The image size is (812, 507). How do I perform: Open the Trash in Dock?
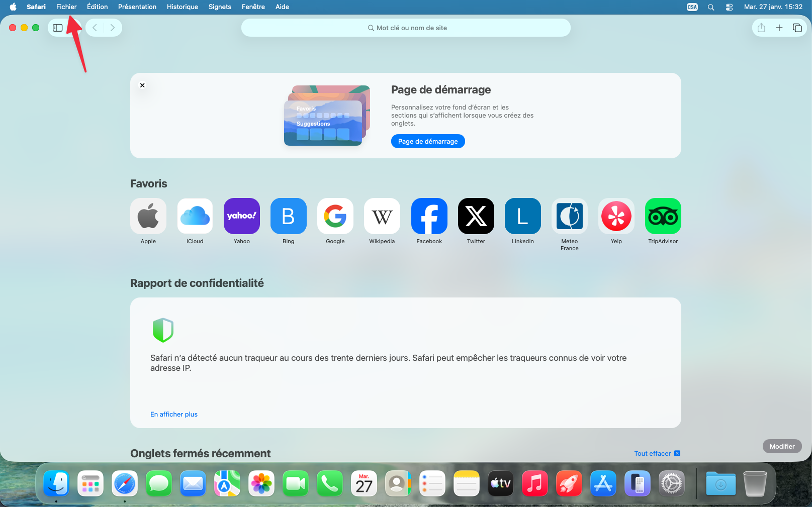click(x=755, y=484)
